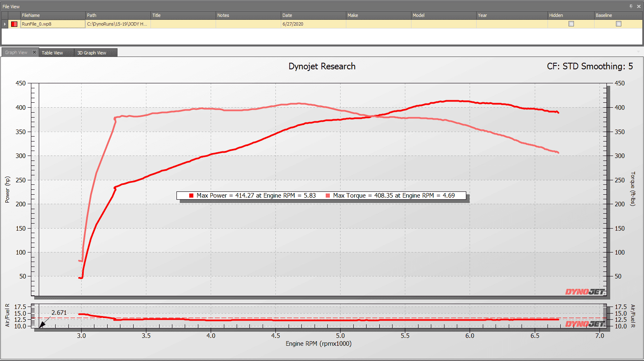This screenshot has width=644, height=361.
Task: Sort by the Date column header
Action: 313,15
